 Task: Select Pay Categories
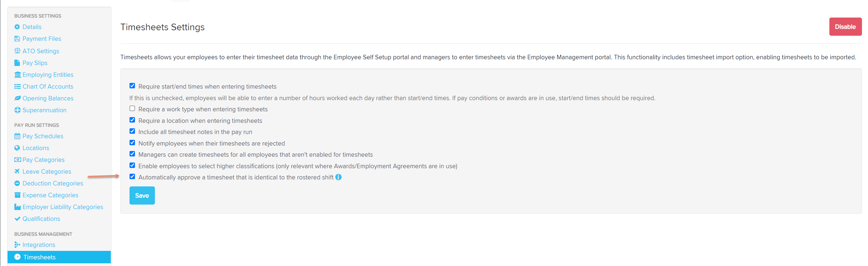point(43,160)
